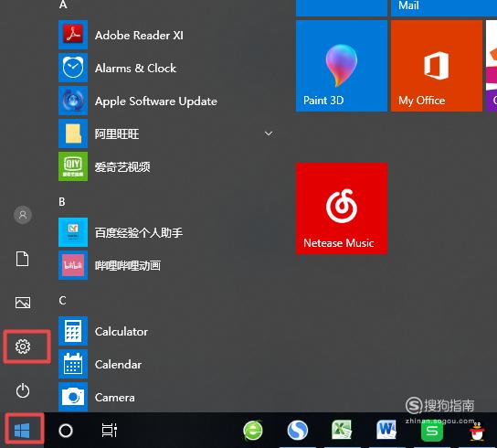This screenshot has height=448, width=497.
Task: Select the "Alarms & Clock" label
Action: tap(135, 69)
